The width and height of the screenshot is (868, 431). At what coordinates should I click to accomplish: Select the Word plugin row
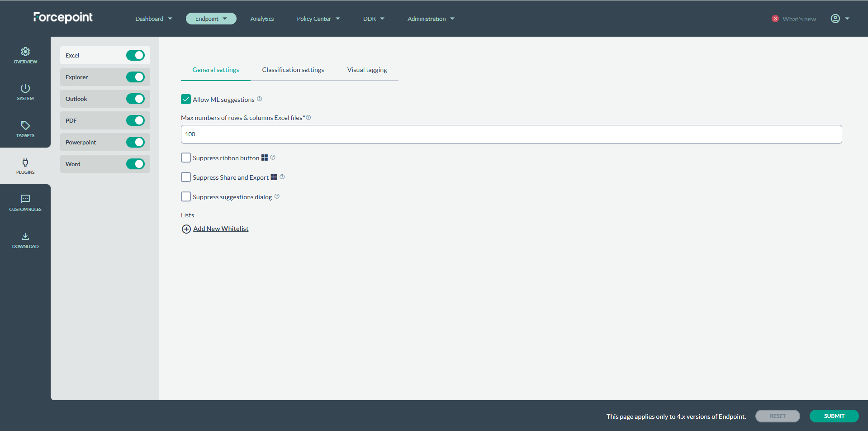105,164
